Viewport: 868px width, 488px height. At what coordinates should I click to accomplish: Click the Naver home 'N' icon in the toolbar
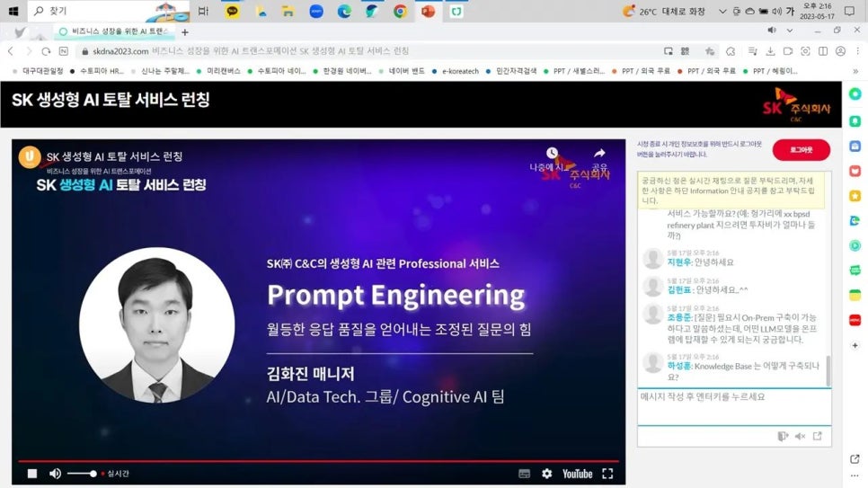pos(64,51)
